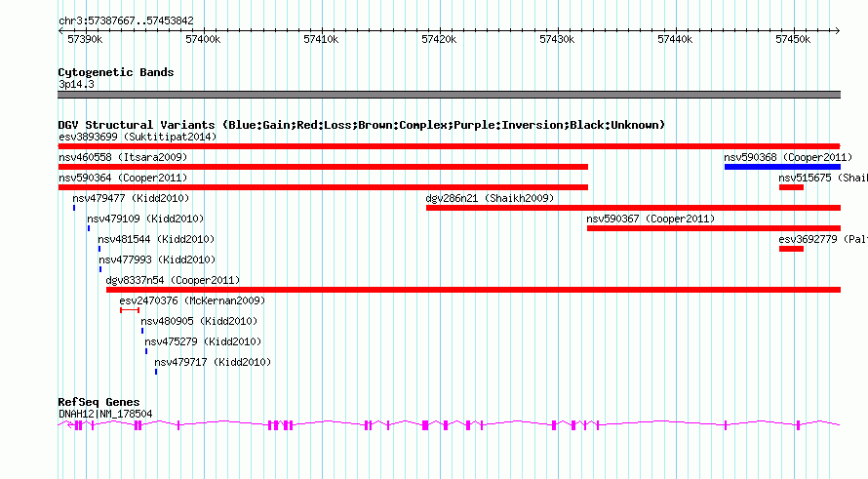Click the blue nsv479477 marker

point(74,208)
